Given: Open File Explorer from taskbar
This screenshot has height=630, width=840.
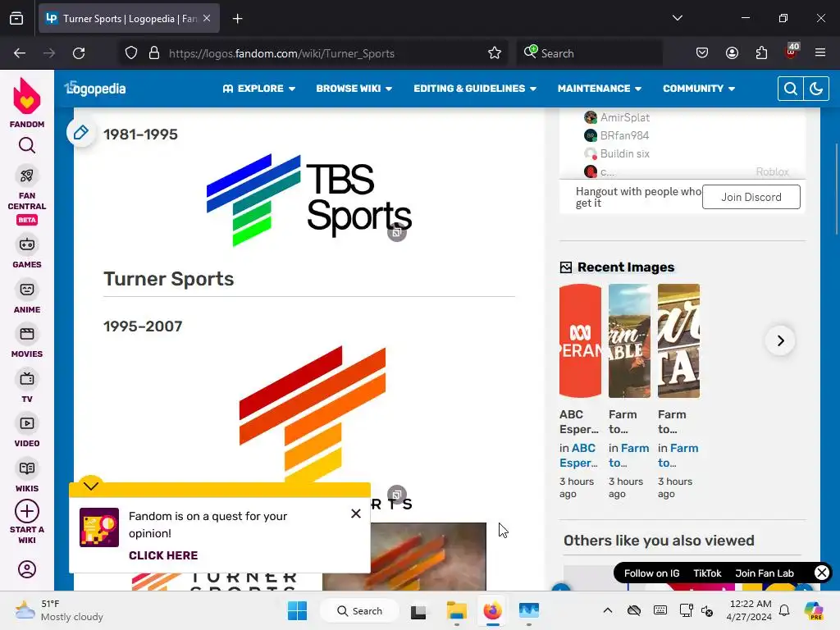Looking at the screenshot, I should 456,610.
